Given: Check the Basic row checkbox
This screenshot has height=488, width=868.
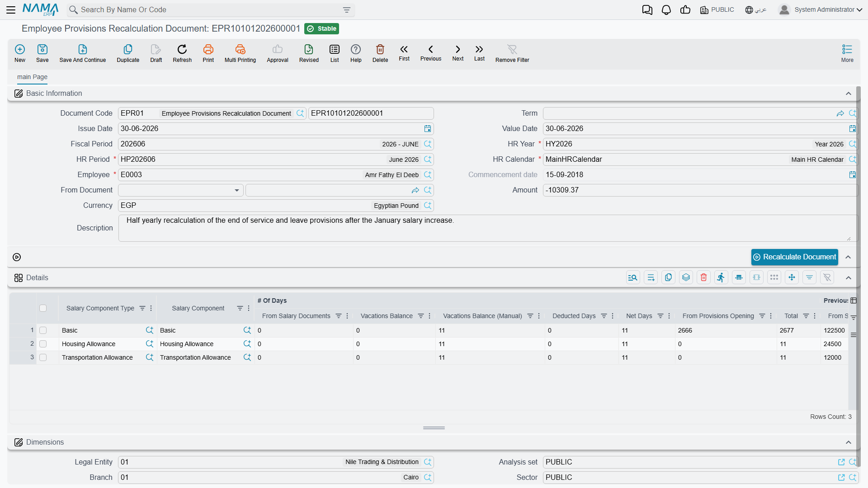Looking at the screenshot, I should pyautogui.click(x=43, y=330).
